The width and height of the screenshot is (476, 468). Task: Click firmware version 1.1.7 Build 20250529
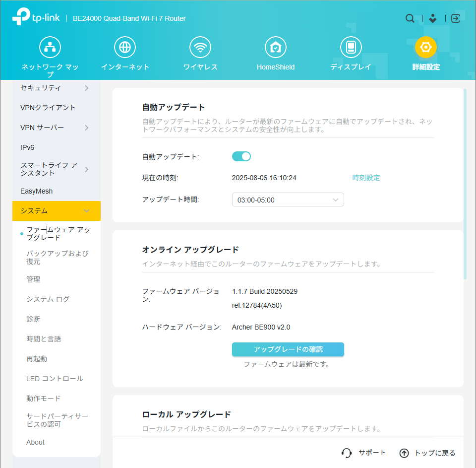[x=265, y=291]
